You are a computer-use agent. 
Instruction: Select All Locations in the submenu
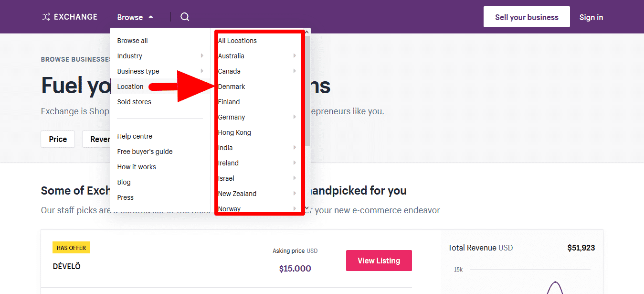pos(237,41)
